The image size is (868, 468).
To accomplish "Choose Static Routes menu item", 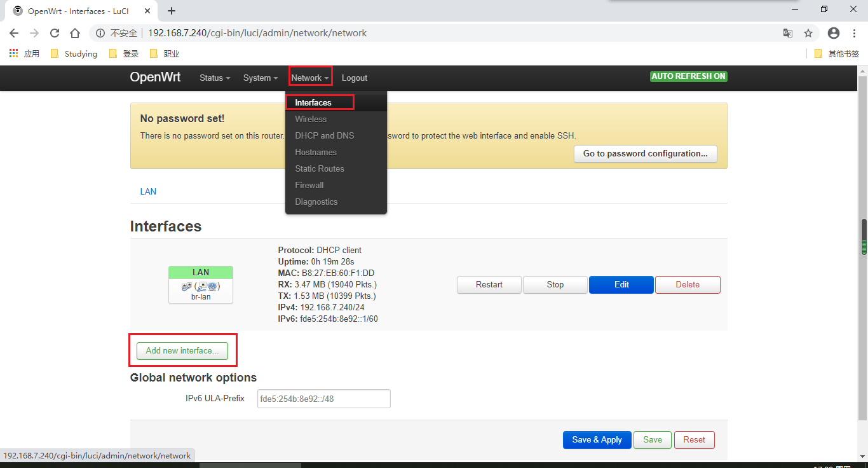I will [x=336, y=169].
